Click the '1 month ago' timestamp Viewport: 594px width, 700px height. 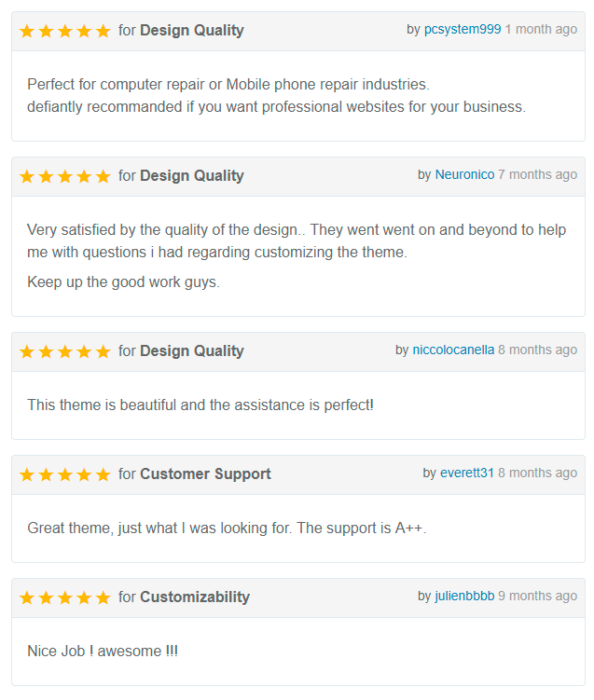pyautogui.click(x=541, y=30)
